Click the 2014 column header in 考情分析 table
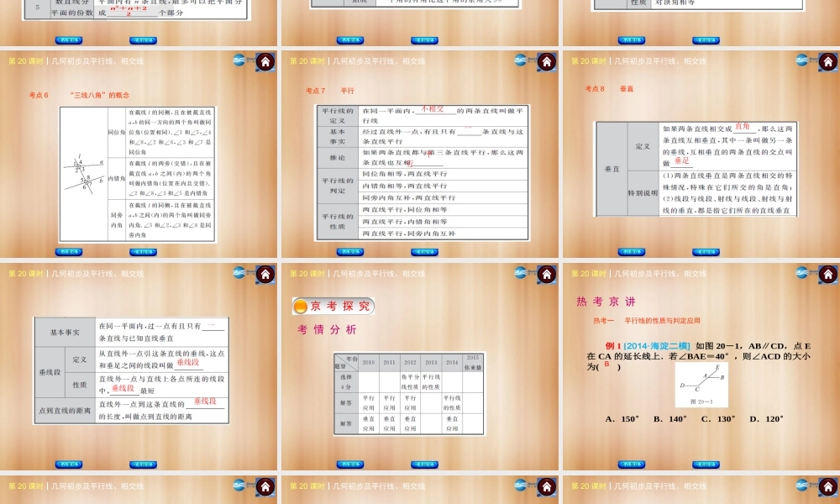This screenshot has width=840, height=504. tap(452, 363)
